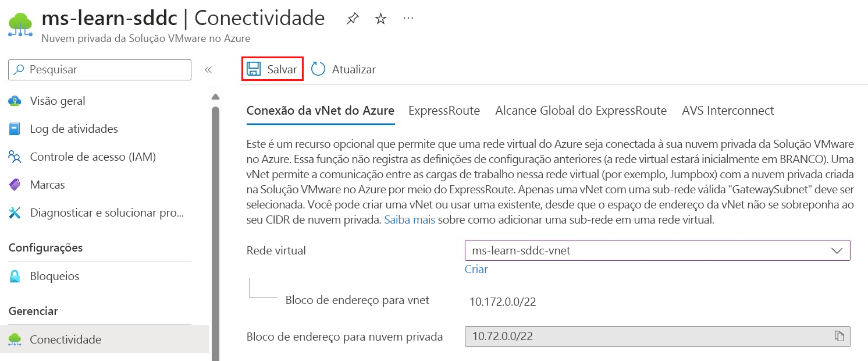
Task: Click inside the Pesquisar search field
Action: pos(99,69)
